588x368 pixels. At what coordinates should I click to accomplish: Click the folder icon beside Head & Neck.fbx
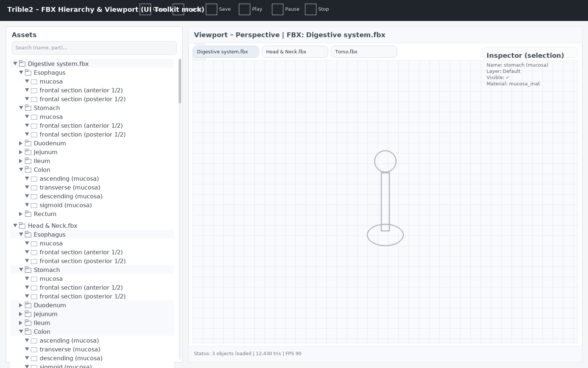(22, 226)
